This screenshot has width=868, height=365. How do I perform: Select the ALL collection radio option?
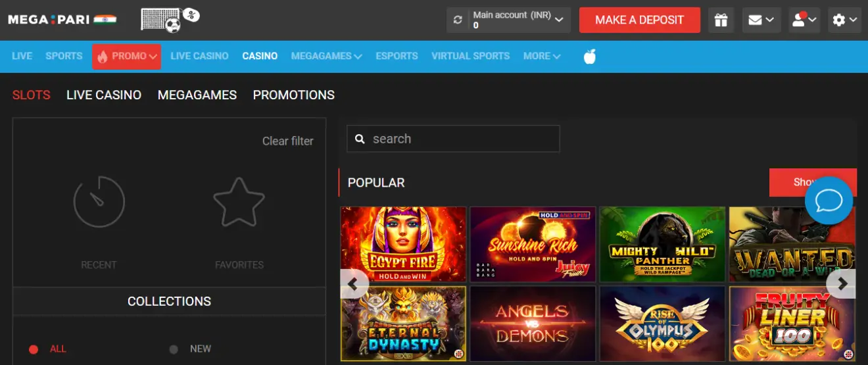pos(34,349)
